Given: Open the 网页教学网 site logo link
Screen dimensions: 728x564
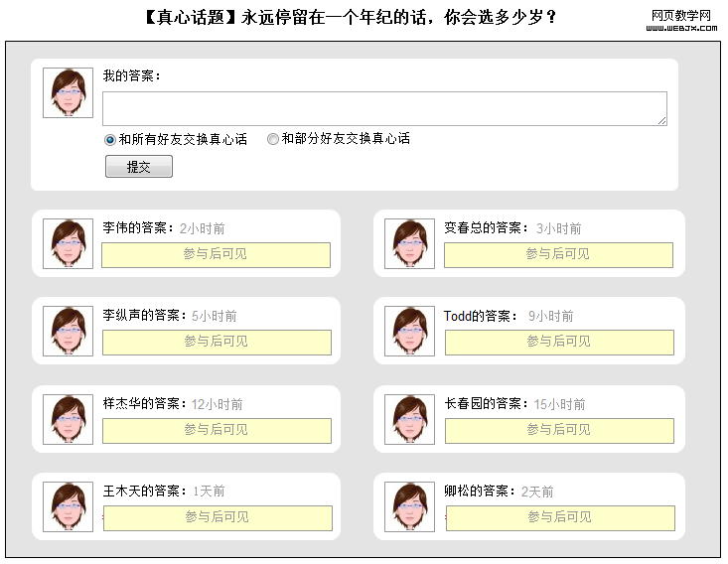Looking at the screenshot, I should click(x=681, y=21).
